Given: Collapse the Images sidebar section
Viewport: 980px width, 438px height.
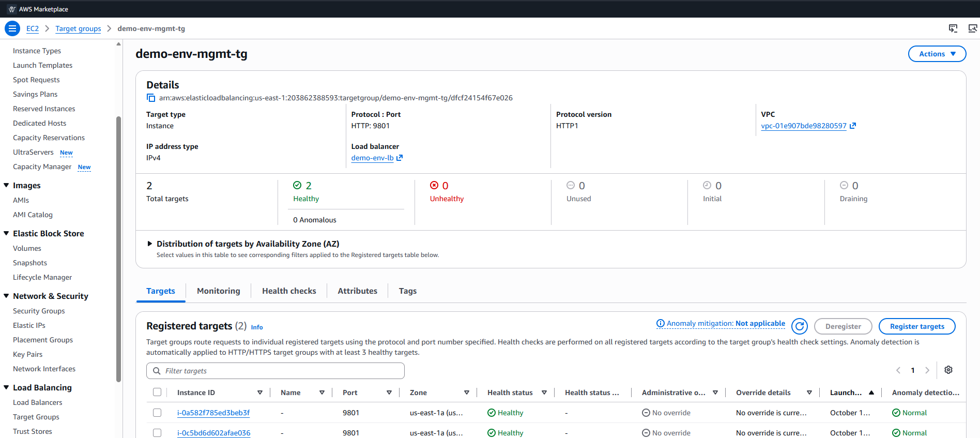Looking at the screenshot, I should coord(6,185).
